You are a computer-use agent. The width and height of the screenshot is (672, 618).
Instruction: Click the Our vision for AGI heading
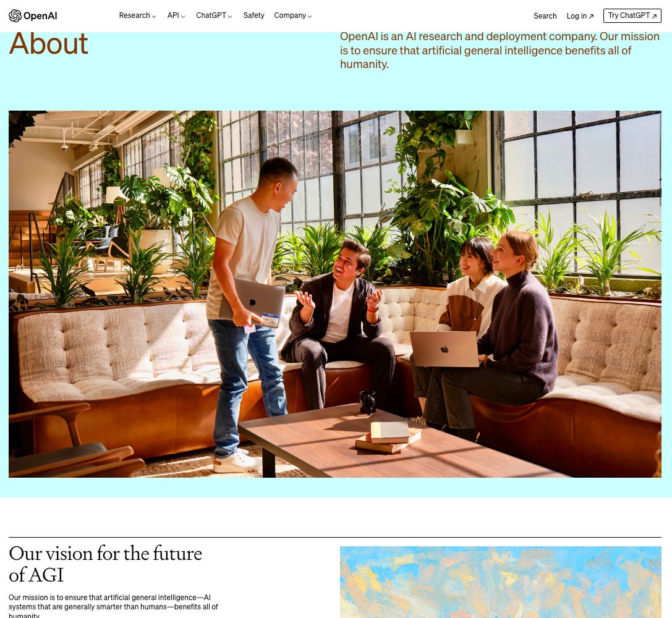click(x=106, y=564)
